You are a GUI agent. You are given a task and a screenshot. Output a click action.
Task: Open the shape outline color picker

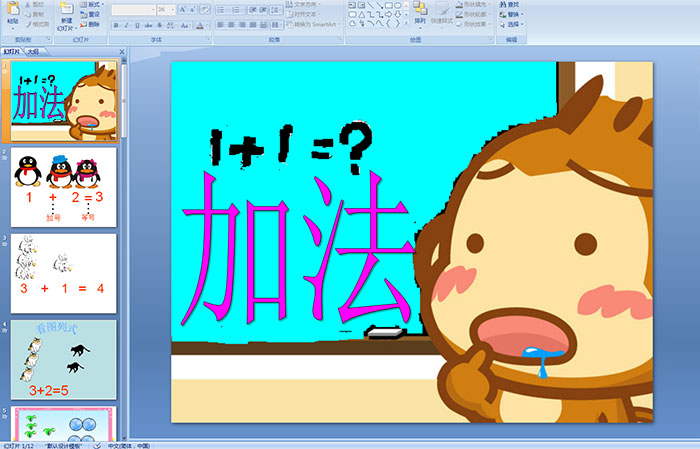tap(473, 14)
